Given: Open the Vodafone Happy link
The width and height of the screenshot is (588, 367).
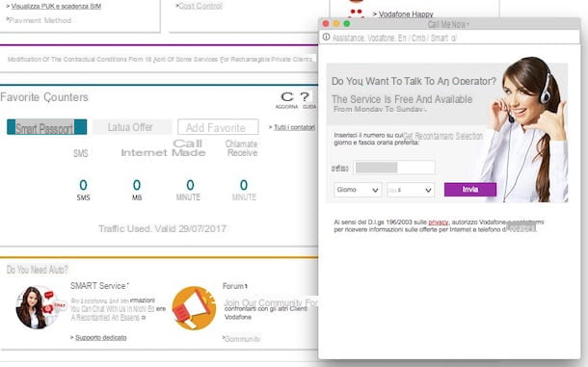Looking at the screenshot, I should (x=406, y=14).
